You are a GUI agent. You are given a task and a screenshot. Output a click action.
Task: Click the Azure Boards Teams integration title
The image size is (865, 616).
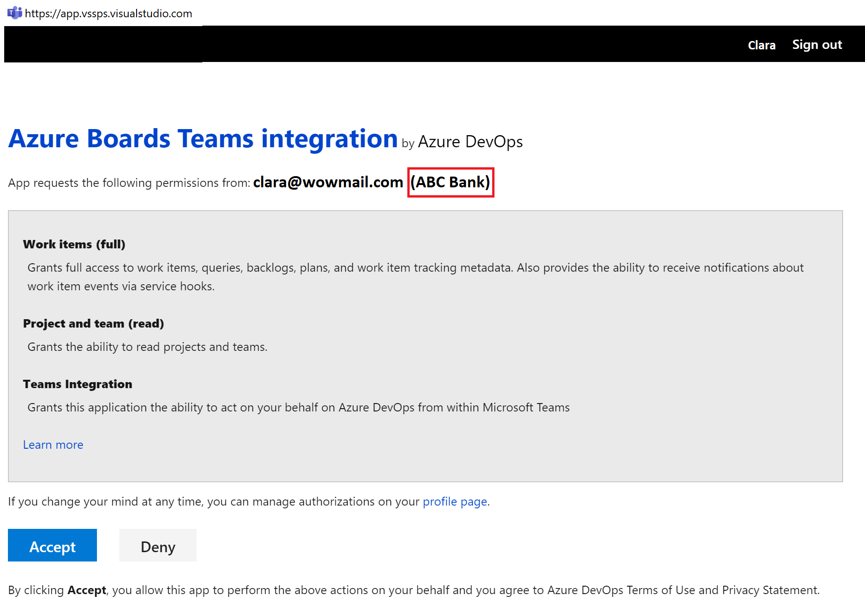coord(203,139)
